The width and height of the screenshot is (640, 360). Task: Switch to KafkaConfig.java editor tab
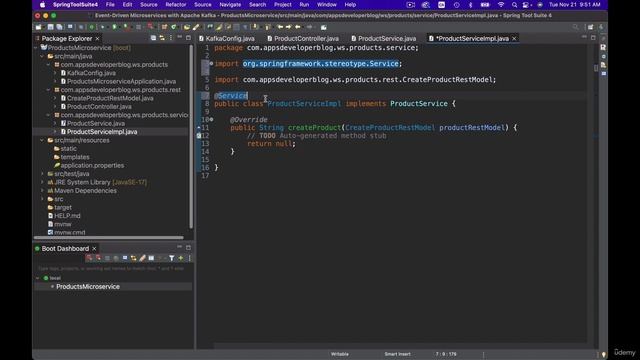(x=230, y=38)
